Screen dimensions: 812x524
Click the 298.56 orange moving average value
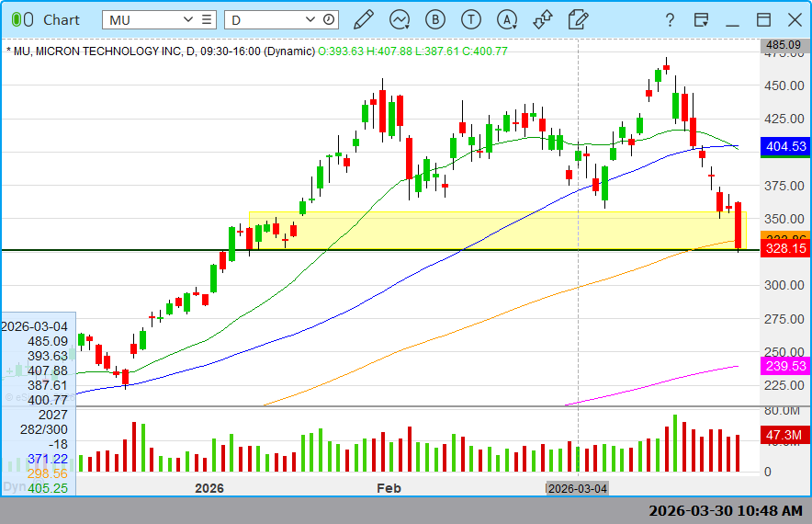pyautogui.click(x=48, y=473)
